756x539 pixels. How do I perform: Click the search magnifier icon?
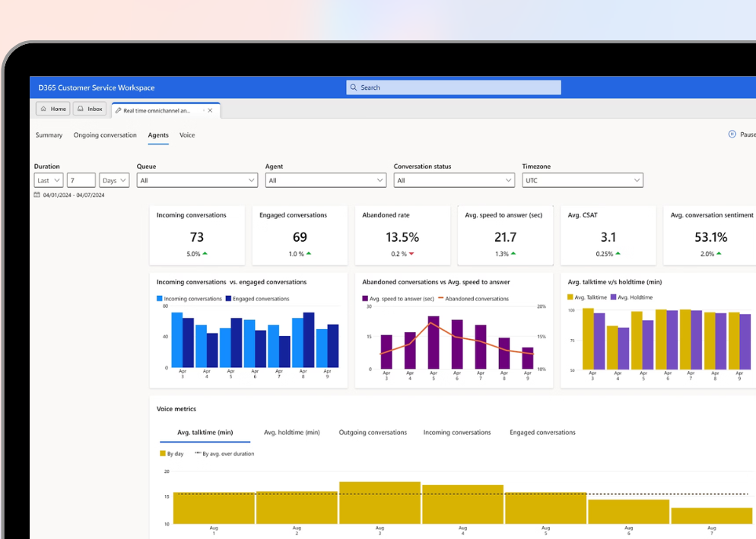tap(354, 87)
